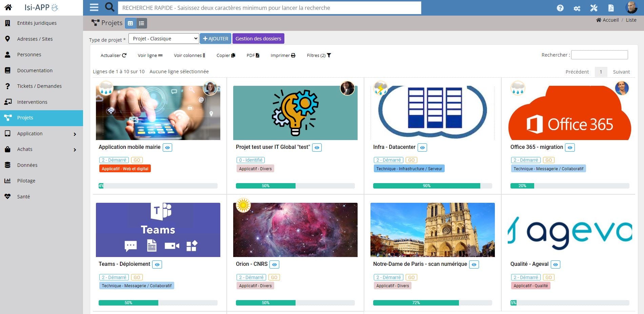Open the Type de projet dropdown
The image size is (644, 314).
click(x=163, y=38)
